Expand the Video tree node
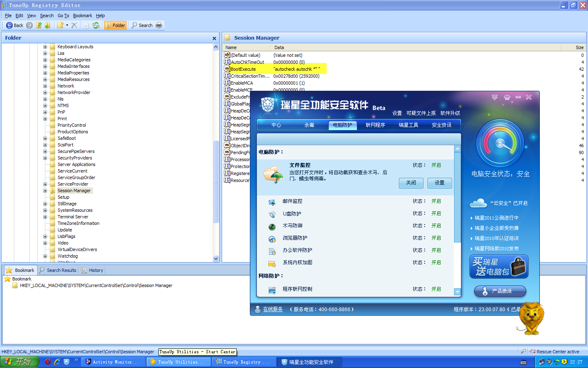The width and height of the screenshot is (588, 368). point(45,243)
